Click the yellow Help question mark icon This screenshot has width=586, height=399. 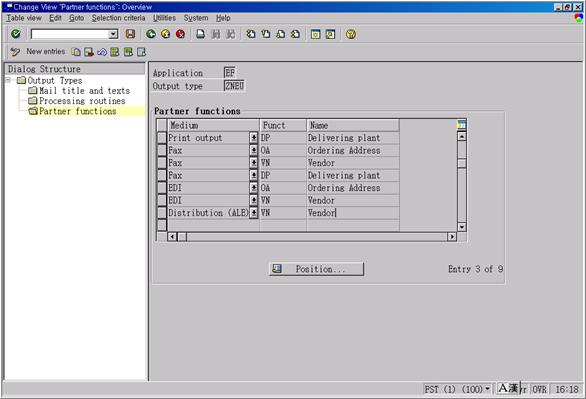point(351,34)
